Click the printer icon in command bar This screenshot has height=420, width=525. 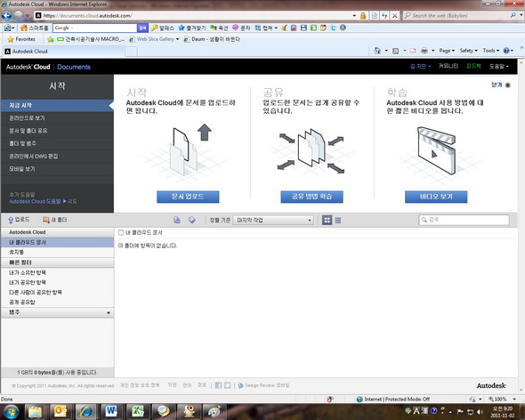pyautogui.click(x=424, y=51)
